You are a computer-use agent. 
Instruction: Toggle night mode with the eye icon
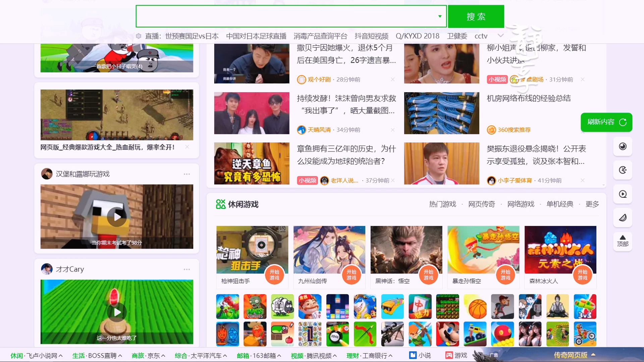click(x=623, y=147)
